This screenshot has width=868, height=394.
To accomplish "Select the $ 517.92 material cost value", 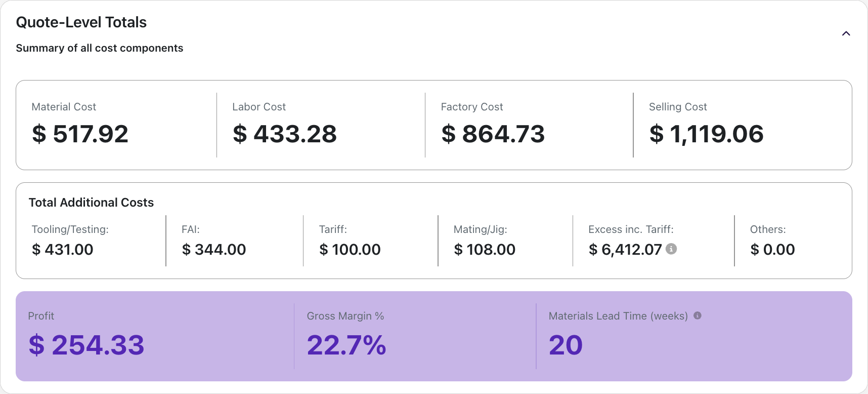I will [x=80, y=134].
